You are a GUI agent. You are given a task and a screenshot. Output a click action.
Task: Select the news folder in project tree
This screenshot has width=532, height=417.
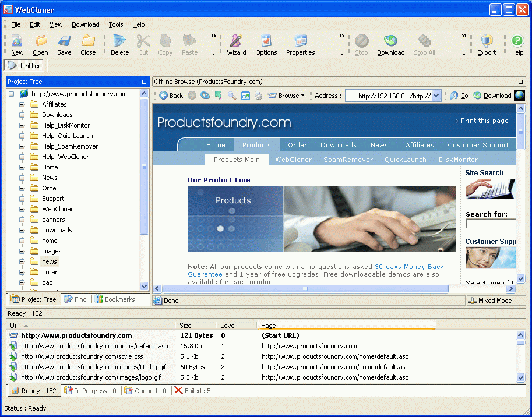pyautogui.click(x=50, y=261)
